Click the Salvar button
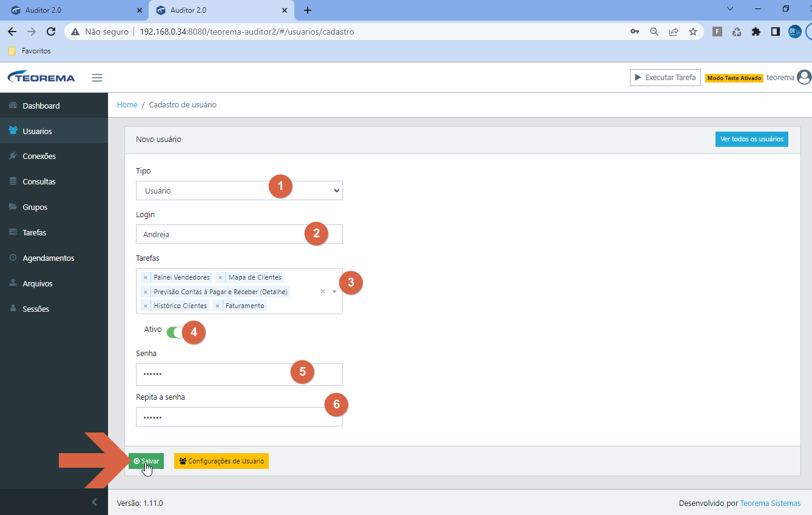Viewport: 812px width, 515px height. [146, 461]
